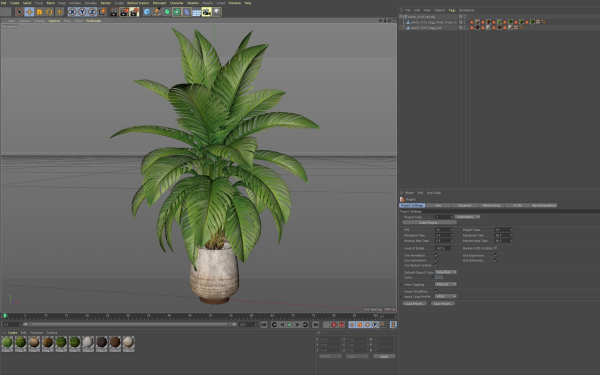Toggle Linear Workflow checkbox

pos(436,291)
